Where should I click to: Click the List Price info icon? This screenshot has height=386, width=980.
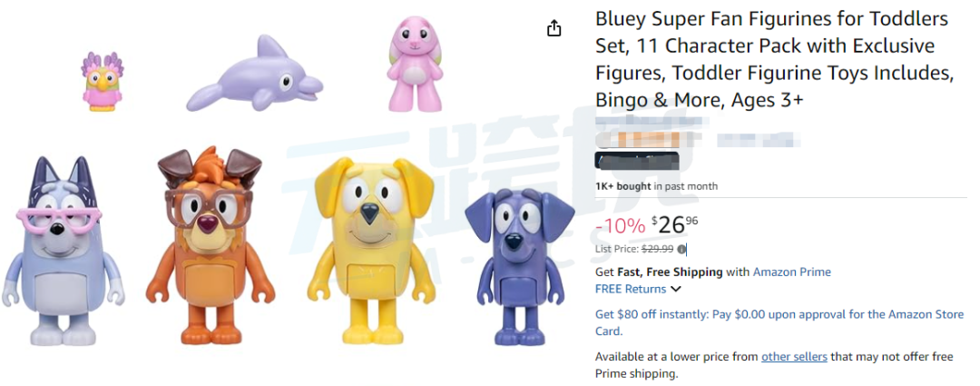click(x=681, y=249)
